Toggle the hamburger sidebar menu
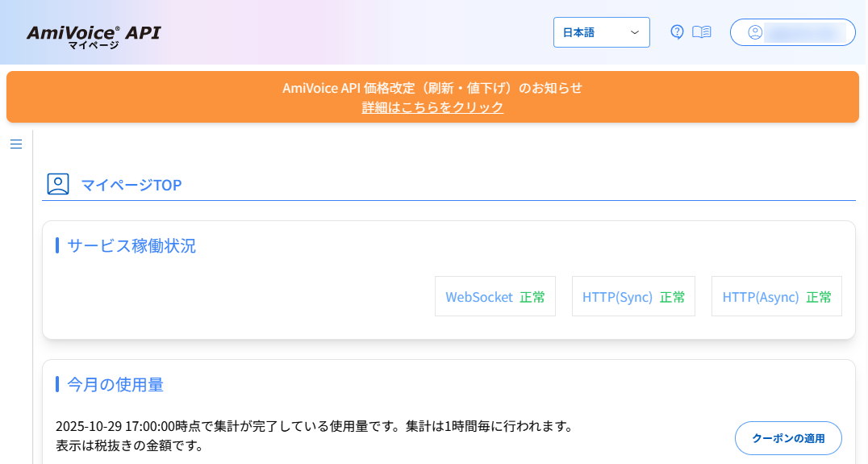The image size is (868, 464). pos(16,144)
